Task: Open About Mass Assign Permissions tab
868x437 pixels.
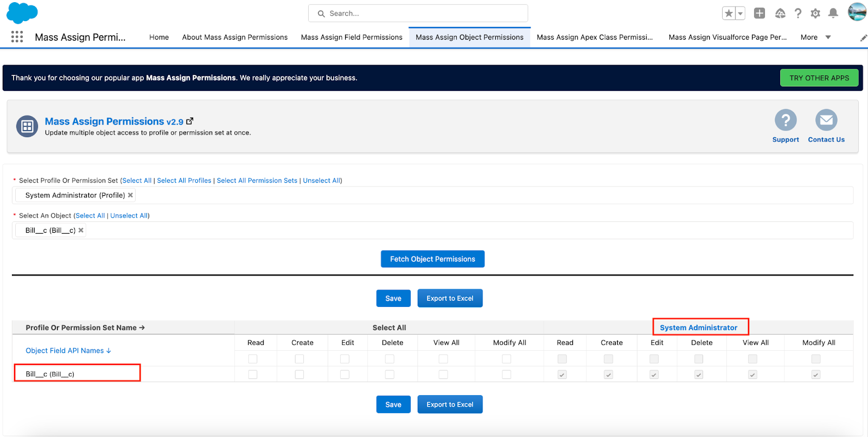Action: point(235,37)
